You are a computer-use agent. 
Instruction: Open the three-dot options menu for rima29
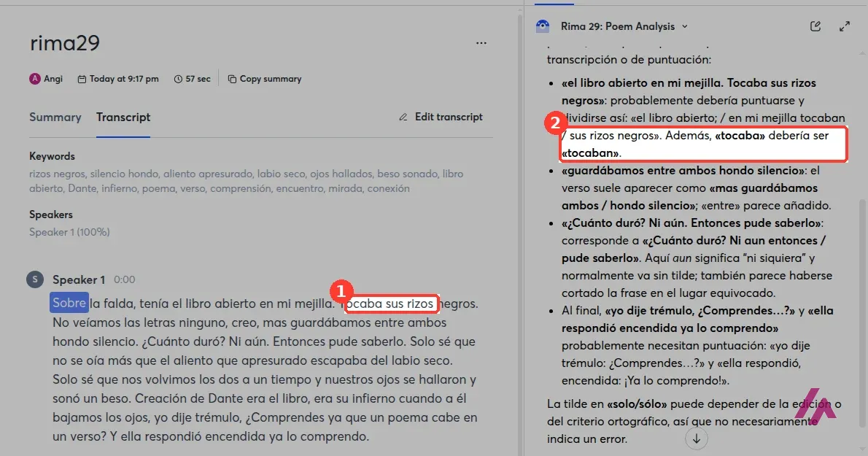[481, 42]
